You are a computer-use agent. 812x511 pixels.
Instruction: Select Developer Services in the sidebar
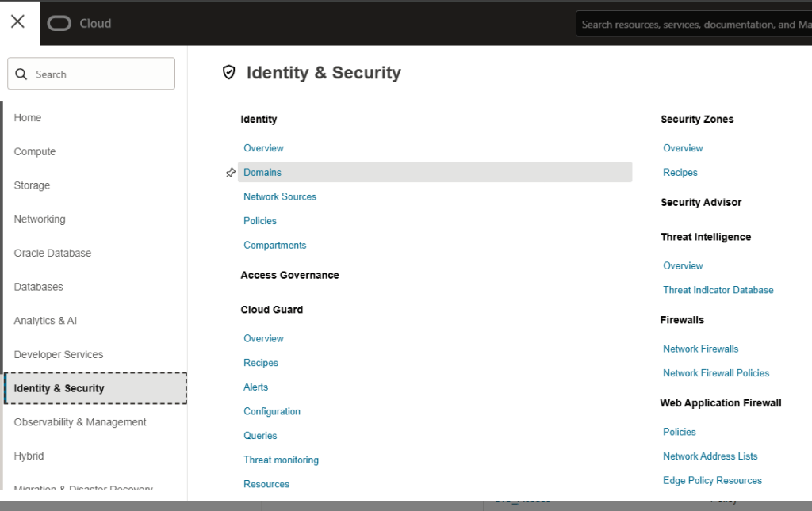tap(59, 355)
